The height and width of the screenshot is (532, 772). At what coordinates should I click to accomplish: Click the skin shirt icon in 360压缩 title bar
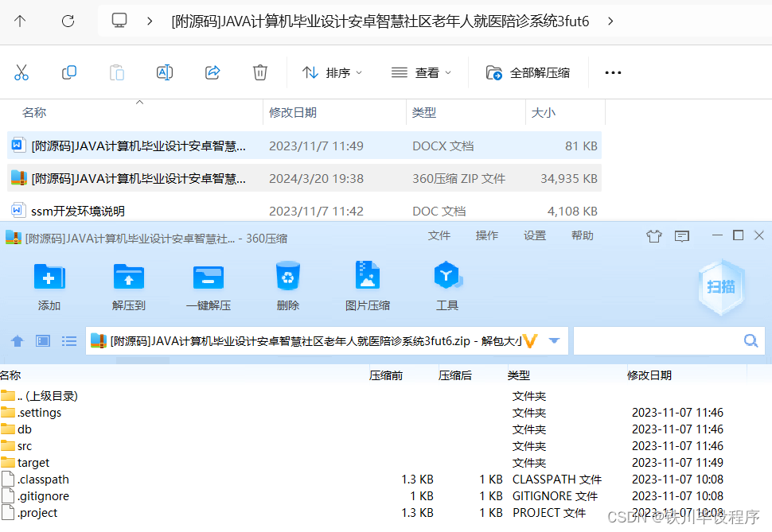point(654,236)
